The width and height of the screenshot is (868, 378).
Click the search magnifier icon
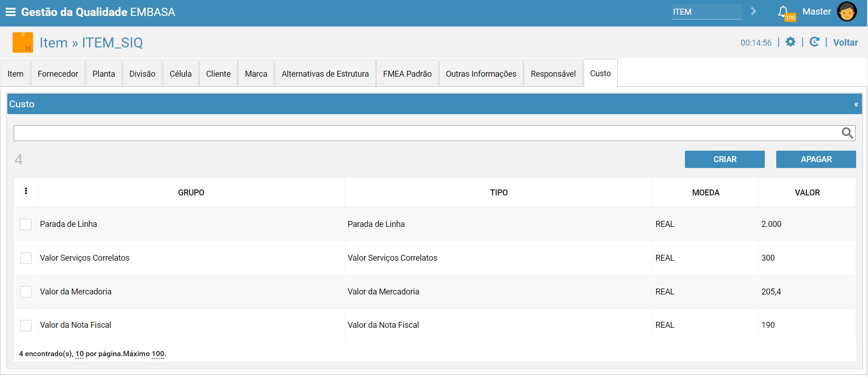point(847,133)
